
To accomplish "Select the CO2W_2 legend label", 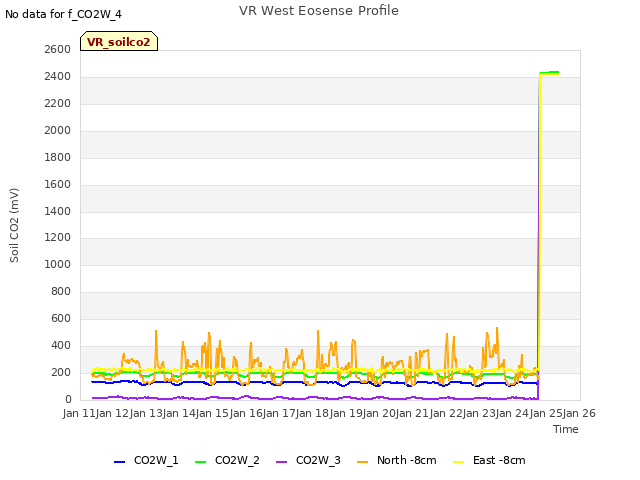I will [237, 460].
